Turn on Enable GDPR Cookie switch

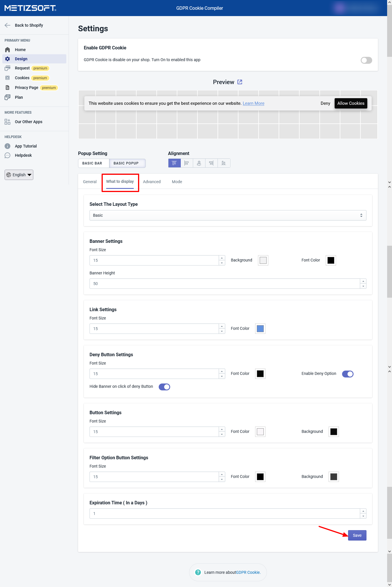coord(366,60)
